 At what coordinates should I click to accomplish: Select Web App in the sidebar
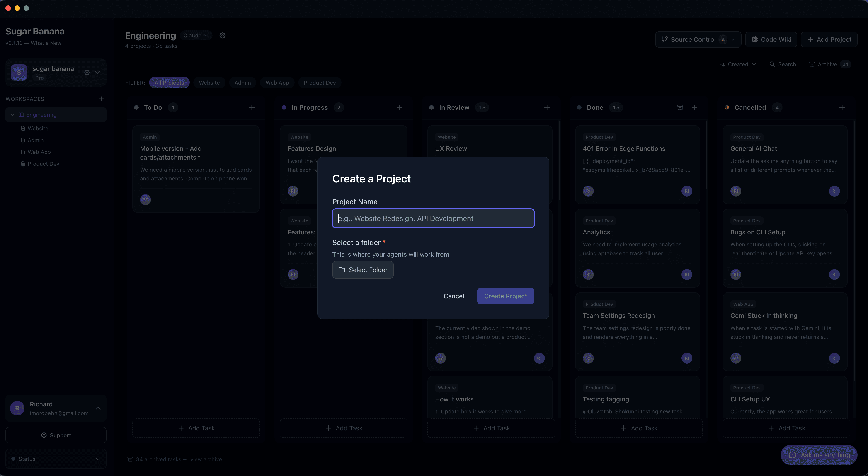pyautogui.click(x=39, y=152)
